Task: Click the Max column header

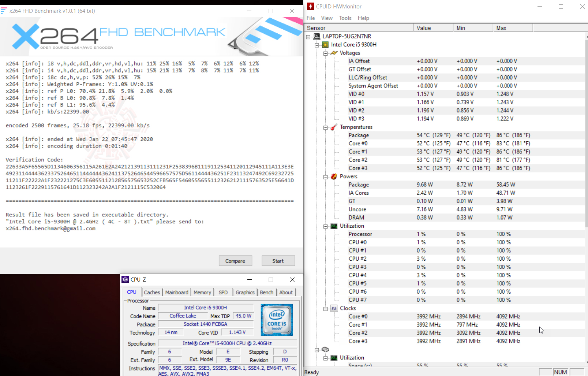Action: click(x=513, y=28)
